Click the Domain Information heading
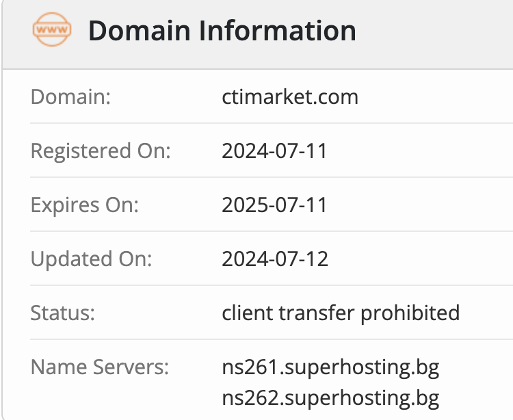 coord(222,30)
